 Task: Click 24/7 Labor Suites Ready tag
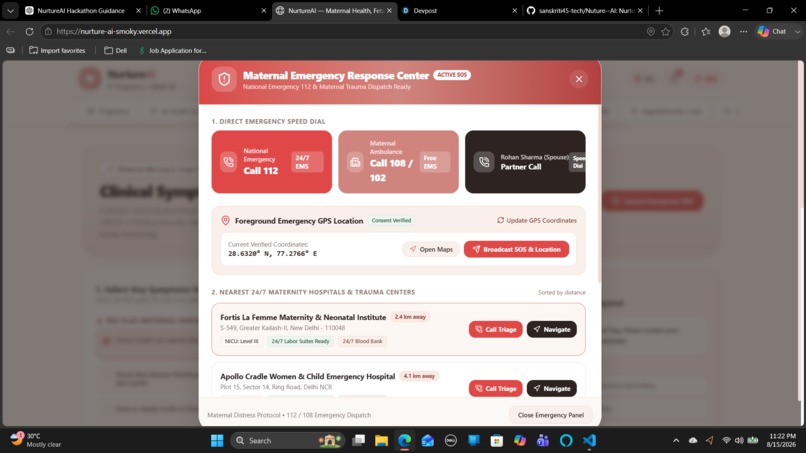[300, 341]
